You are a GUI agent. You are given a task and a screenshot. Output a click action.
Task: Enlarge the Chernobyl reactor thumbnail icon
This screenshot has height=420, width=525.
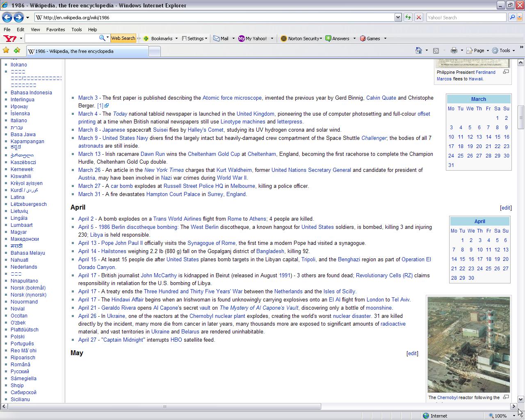506,397
